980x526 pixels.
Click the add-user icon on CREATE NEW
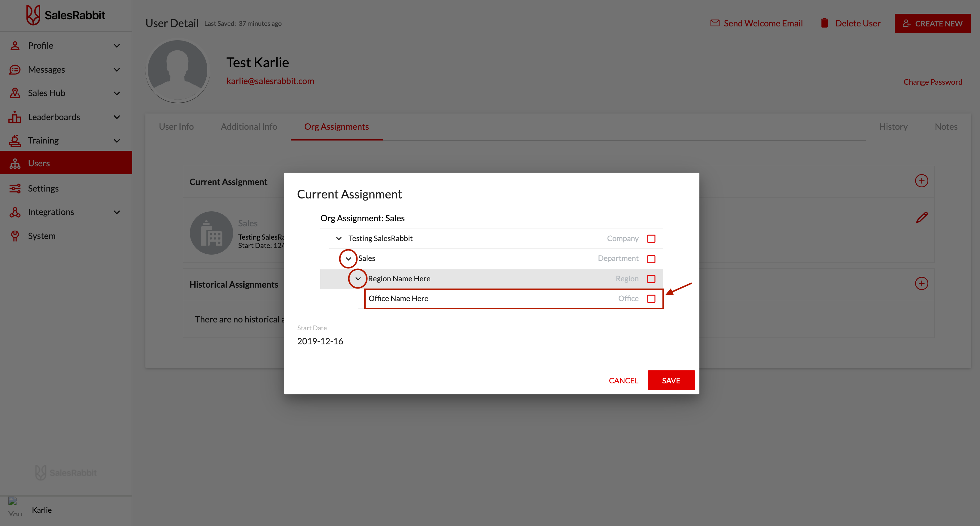pos(907,23)
